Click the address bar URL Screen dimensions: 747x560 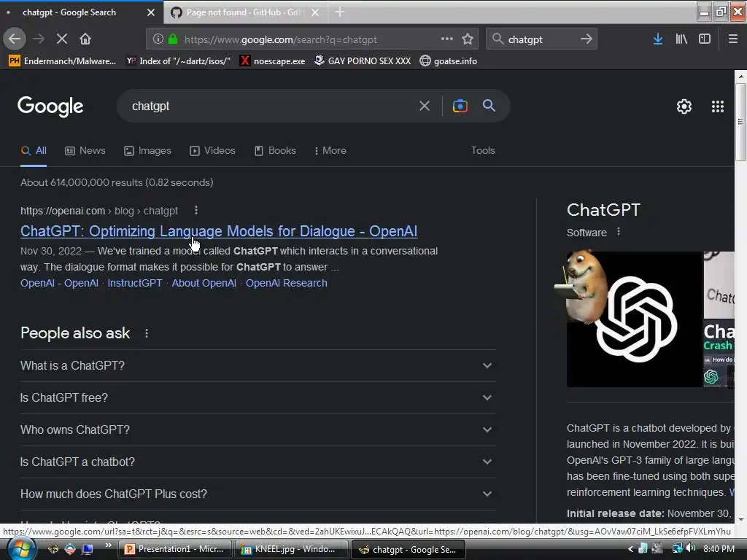pos(281,39)
